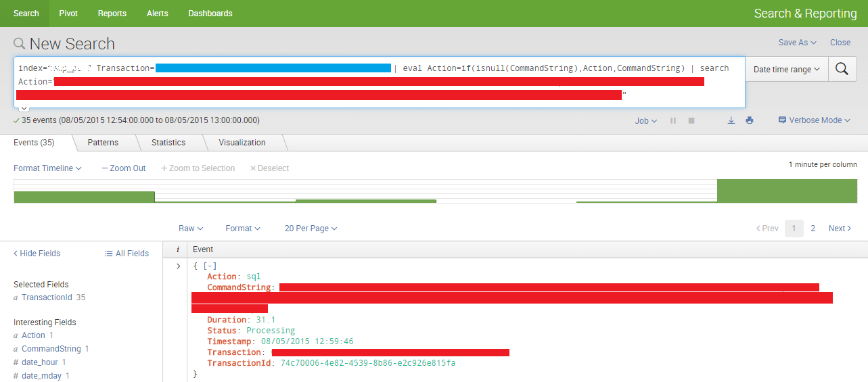Go to Next results page

click(840, 229)
